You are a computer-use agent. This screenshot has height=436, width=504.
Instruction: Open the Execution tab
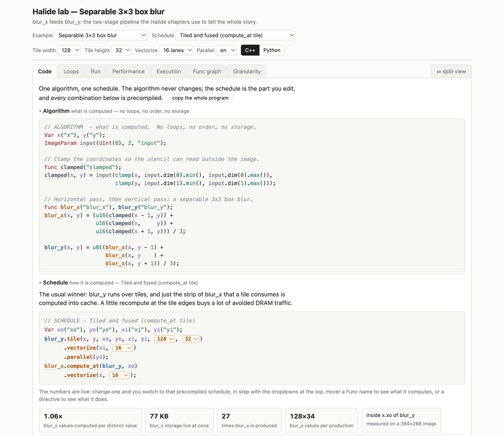[x=169, y=72]
